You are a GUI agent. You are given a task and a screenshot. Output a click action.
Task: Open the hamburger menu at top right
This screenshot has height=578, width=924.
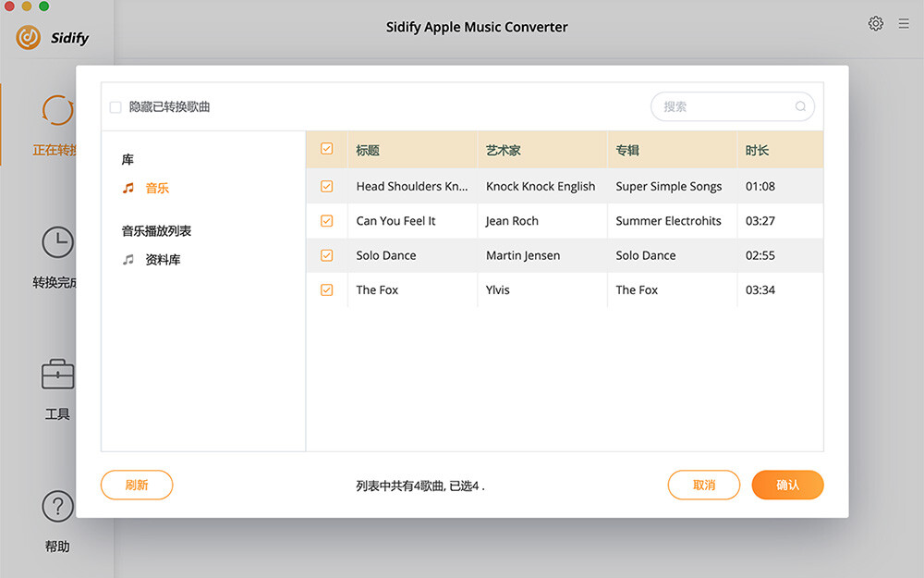[904, 24]
